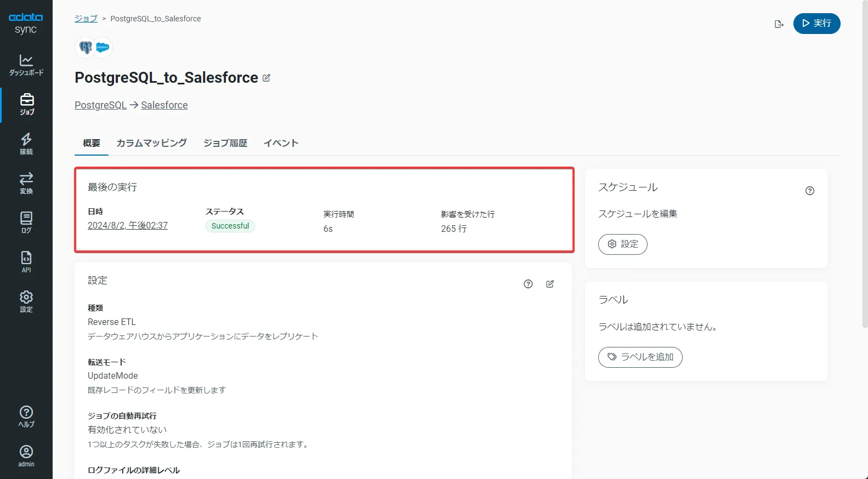
Task: Click the Reverse ETL type value
Action: coord(112,322)
